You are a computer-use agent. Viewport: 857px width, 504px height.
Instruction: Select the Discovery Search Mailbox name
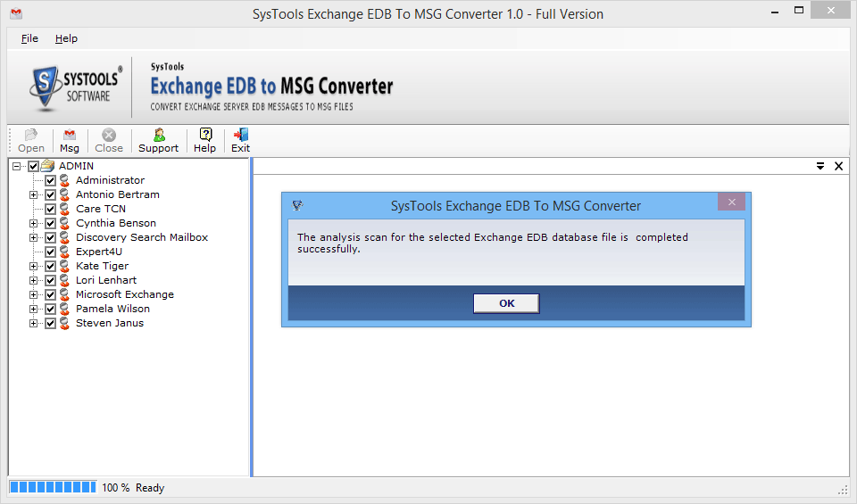point(142,237)
